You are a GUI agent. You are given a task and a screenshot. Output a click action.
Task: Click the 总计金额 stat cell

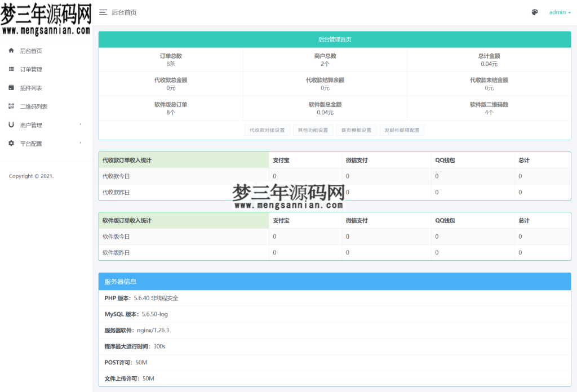(489, 60)
